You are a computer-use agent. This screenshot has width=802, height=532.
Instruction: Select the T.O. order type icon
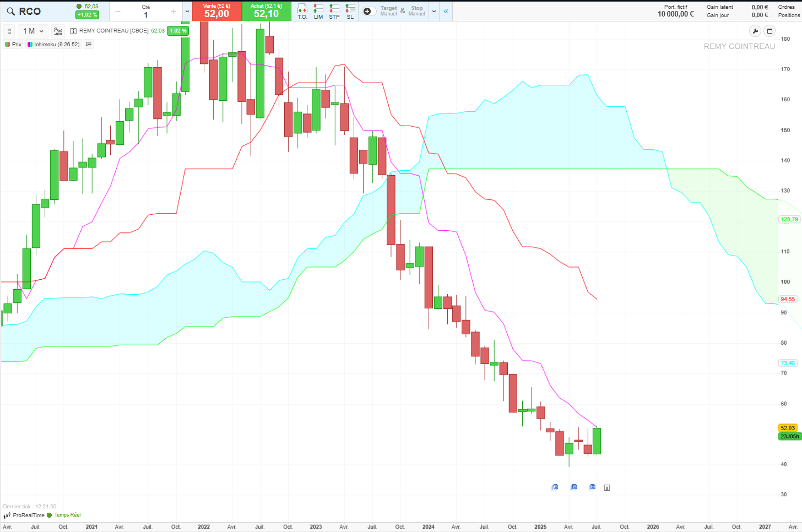pos(302,11)
